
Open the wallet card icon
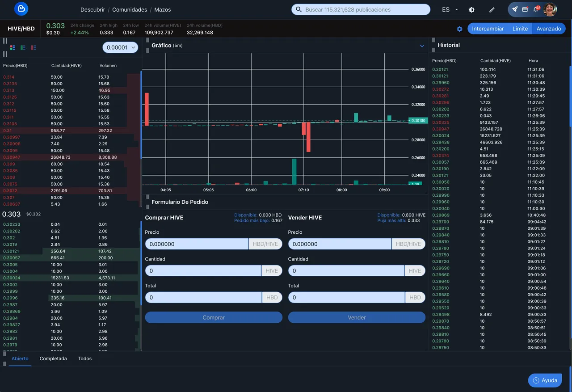coord(525,9)
